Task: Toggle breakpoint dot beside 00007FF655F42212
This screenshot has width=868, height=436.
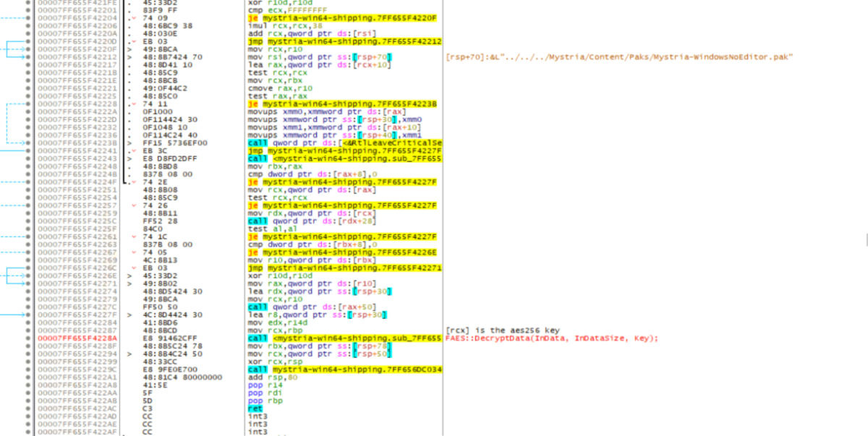Action: [28, 56]
